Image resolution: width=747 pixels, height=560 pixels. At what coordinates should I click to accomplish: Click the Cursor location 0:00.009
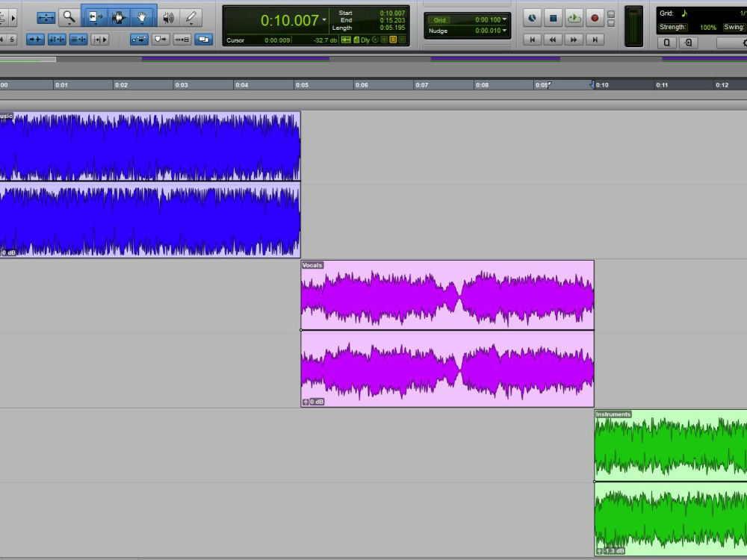point(277,40)
